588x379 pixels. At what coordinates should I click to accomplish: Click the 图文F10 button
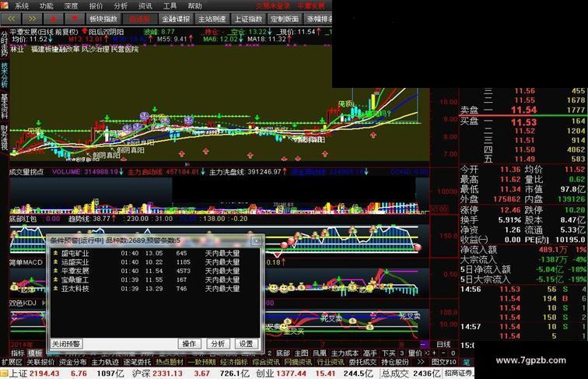pyautogui.click(x=443, y=362)
